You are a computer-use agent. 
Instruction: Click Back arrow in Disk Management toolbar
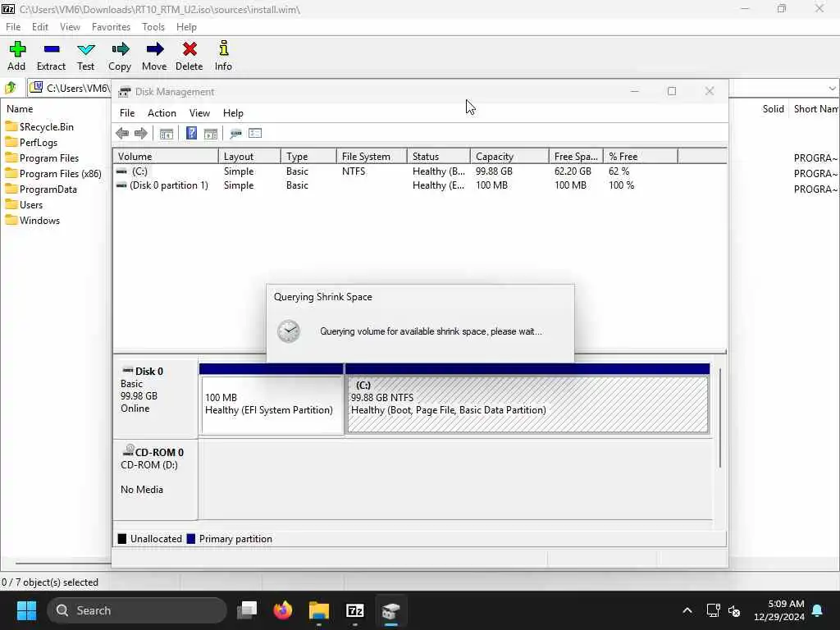pos(122,134)
